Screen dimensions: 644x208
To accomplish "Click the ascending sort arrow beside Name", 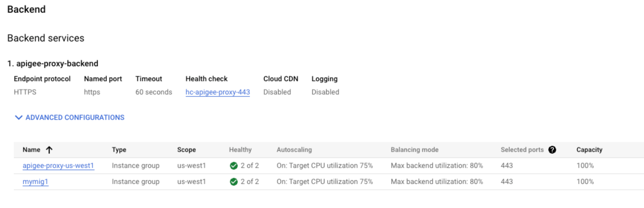I will pyautogui.click(x=49, y=150).
